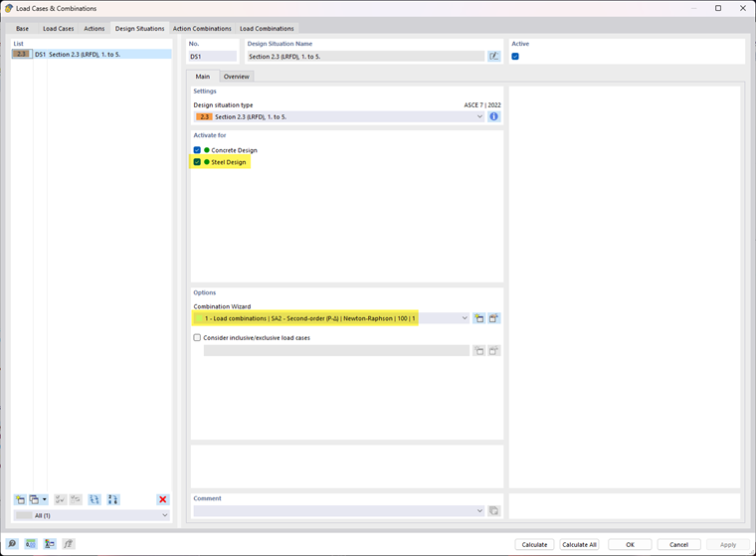The width and height of the screenshot is (756, 556).
Task: Open the comment library icon
Action: [x=493, y=510]
